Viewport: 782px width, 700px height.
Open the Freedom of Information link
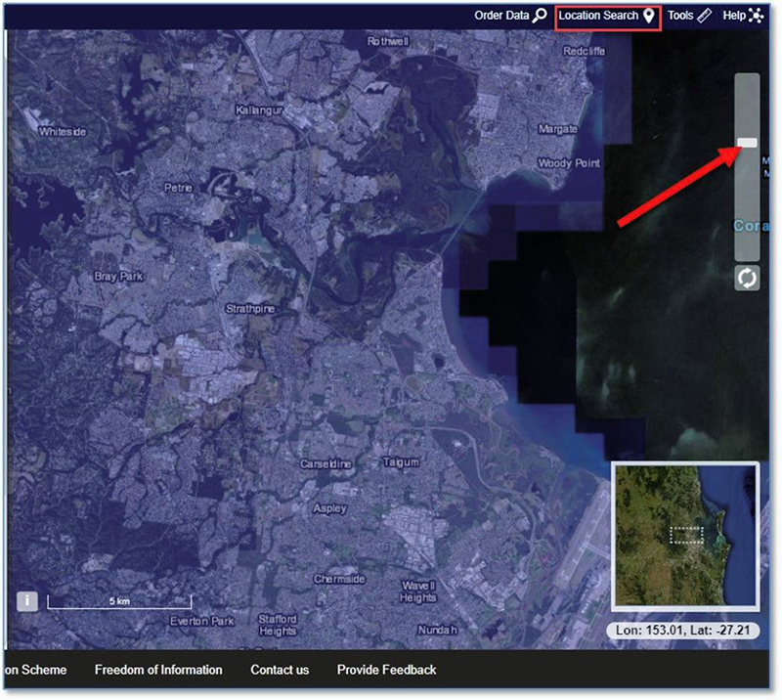pyautogui.click(x=158, y=670)
